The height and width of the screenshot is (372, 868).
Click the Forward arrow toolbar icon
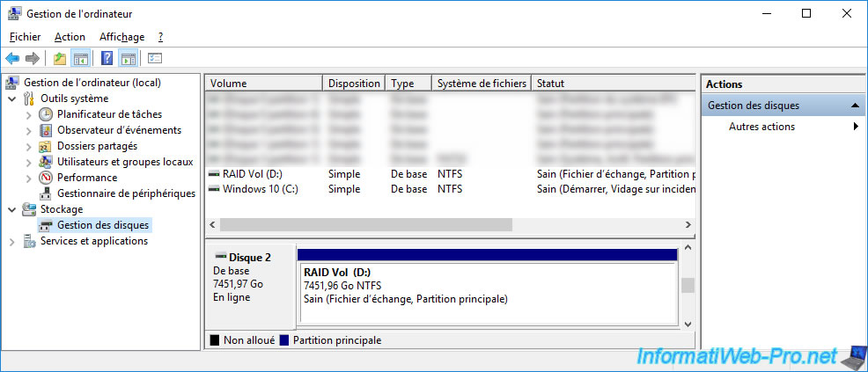33,58
